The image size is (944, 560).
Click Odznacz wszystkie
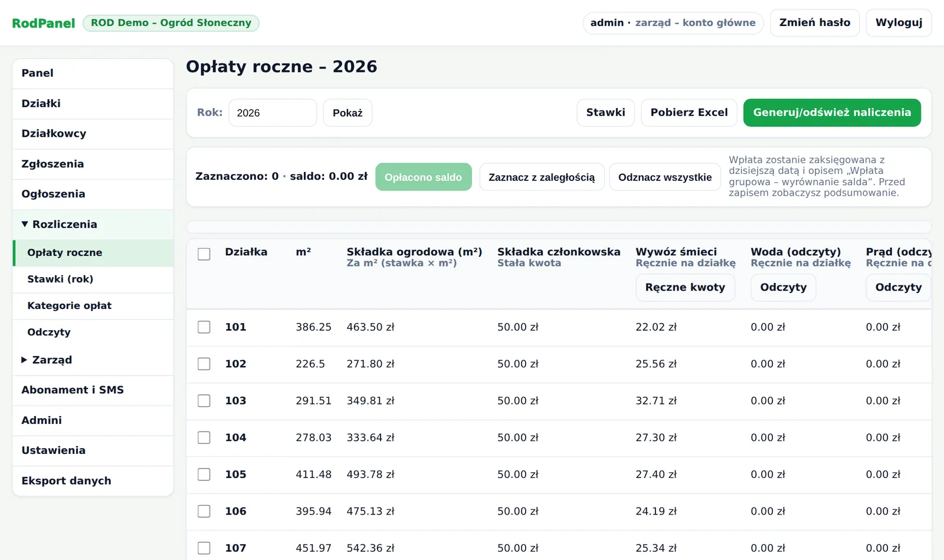click(665, 177)
